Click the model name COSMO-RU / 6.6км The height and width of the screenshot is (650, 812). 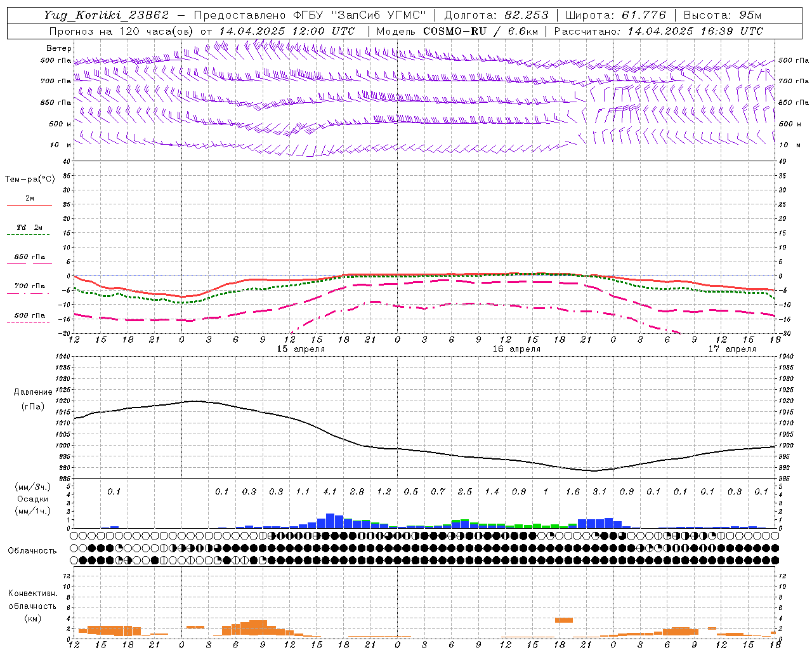[x=481, y=31]
